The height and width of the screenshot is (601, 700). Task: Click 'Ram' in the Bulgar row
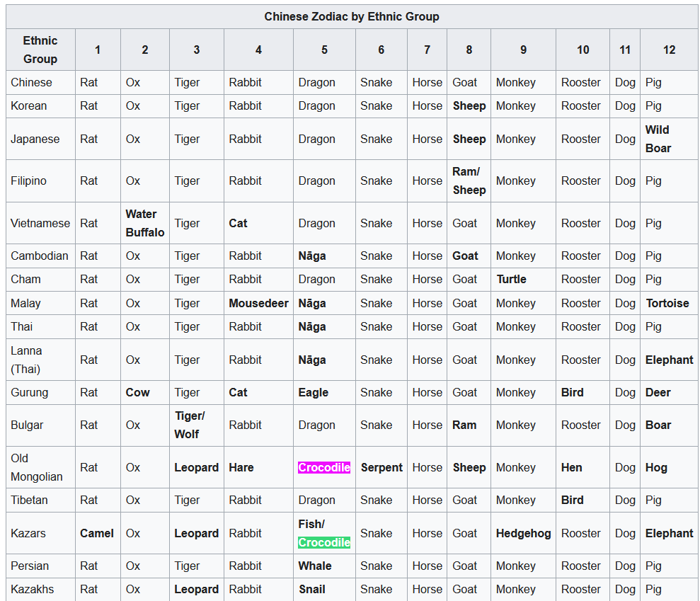[x=464, y=425]
